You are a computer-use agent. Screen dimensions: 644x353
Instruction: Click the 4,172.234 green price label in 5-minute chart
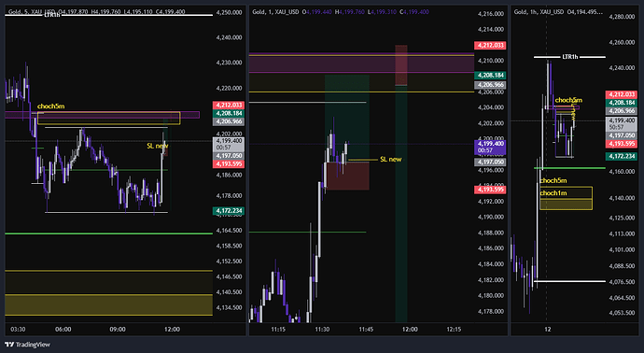tap(229, 211)
